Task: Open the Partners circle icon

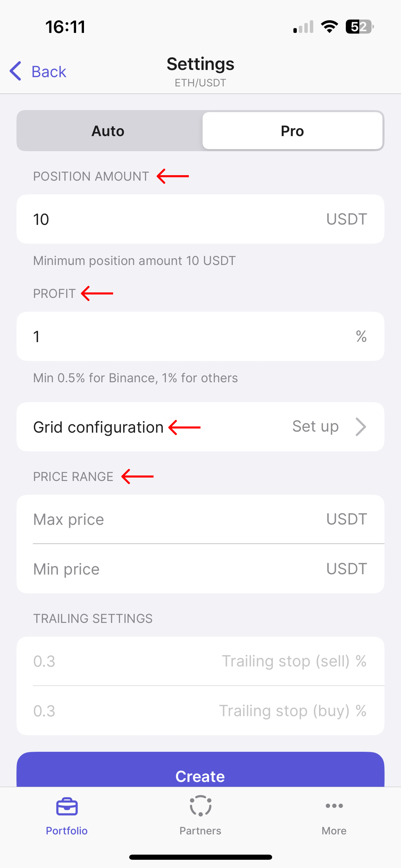Action: 200,806
